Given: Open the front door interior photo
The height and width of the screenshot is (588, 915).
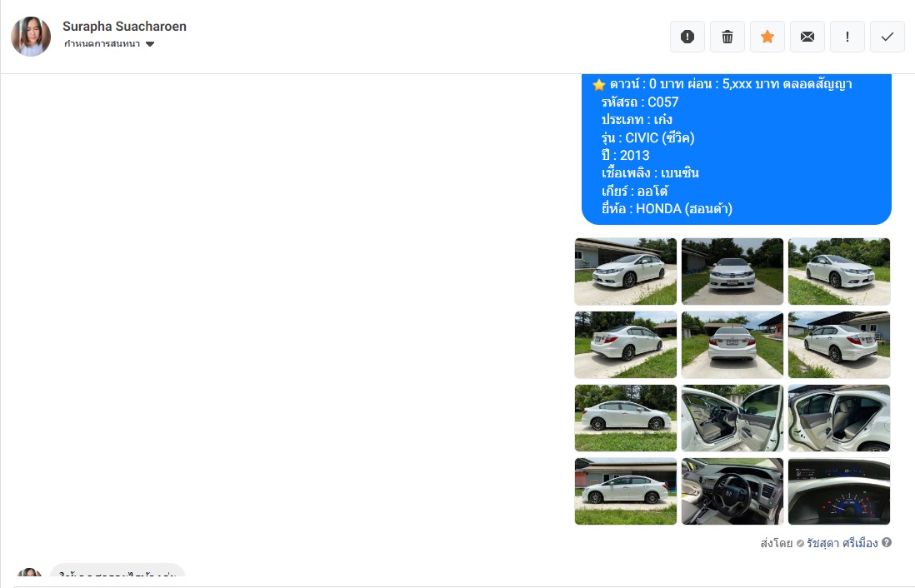Looking at the screenshot, I should click(732, 418).
